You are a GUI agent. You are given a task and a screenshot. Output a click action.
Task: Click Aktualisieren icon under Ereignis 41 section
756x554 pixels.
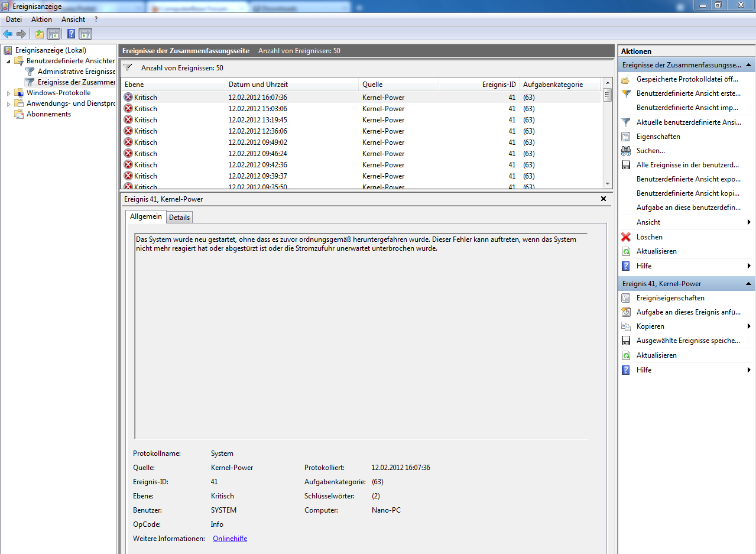coord(626,355)
